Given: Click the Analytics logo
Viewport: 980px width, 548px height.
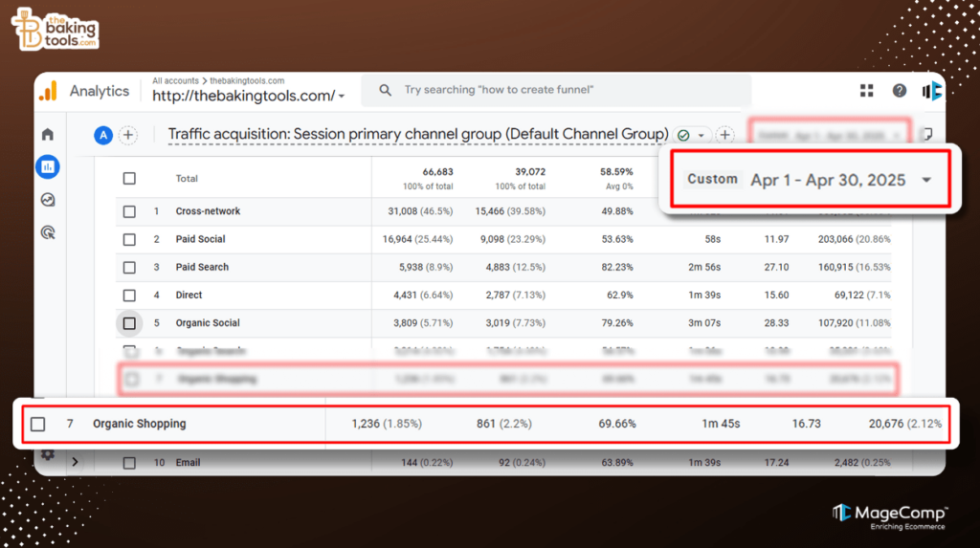Looking at the screenshot, I should (x=48, y=92).
